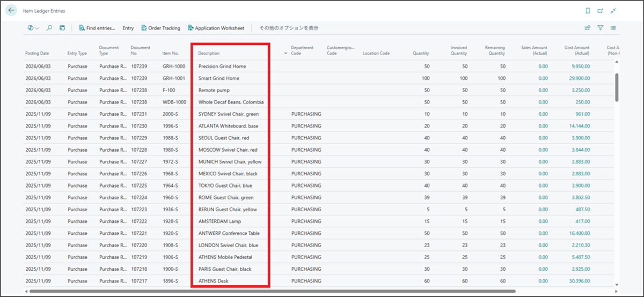Click the Quantity column header
This screenshot has height=297, width=644.
point(421,53)
